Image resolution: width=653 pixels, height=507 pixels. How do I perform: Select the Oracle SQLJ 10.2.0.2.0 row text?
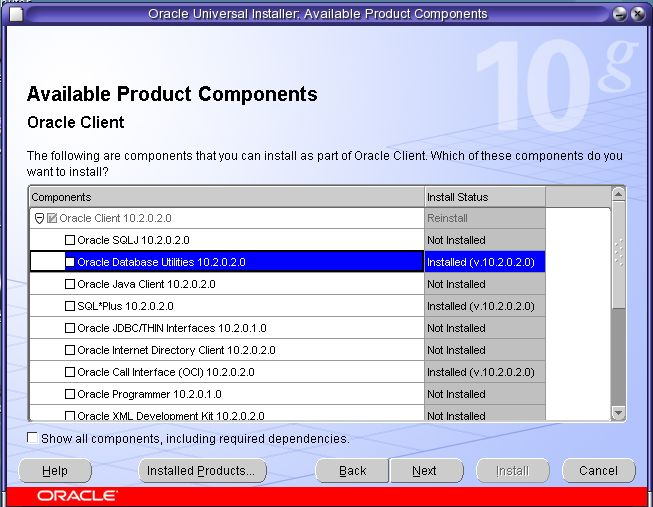tap(133, 240)
